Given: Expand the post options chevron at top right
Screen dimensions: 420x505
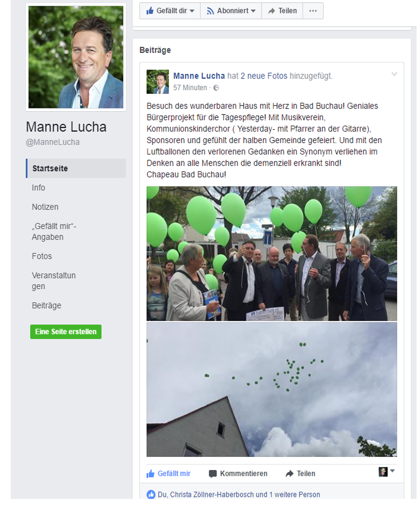Looking at the screenshot, I should pyautogui.click(x=394, y=74).
